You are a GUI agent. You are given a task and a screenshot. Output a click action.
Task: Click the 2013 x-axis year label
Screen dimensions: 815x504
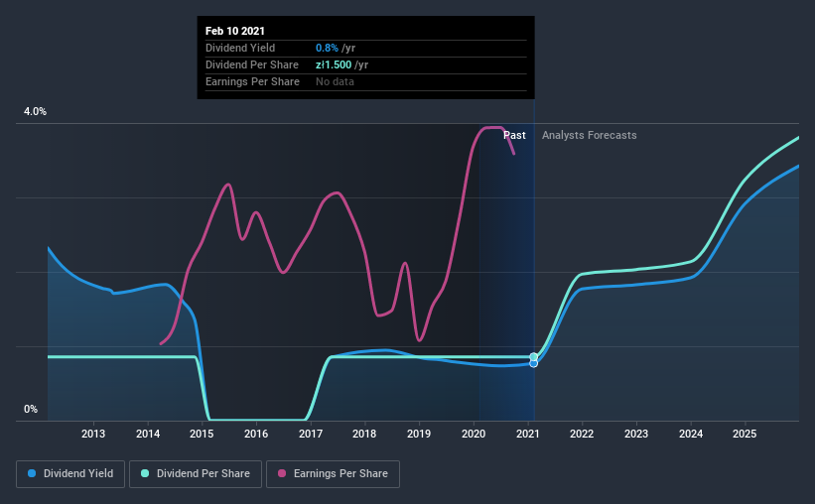[93, 434]
